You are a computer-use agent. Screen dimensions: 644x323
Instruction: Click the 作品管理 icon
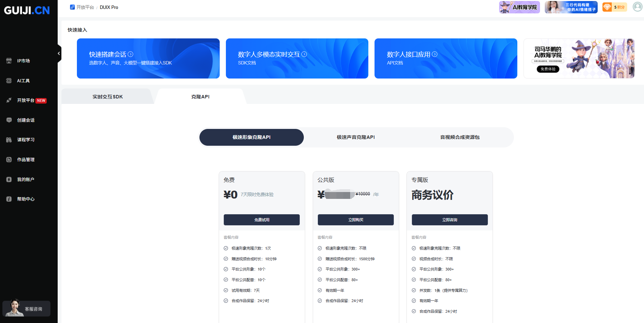[9, 159]
